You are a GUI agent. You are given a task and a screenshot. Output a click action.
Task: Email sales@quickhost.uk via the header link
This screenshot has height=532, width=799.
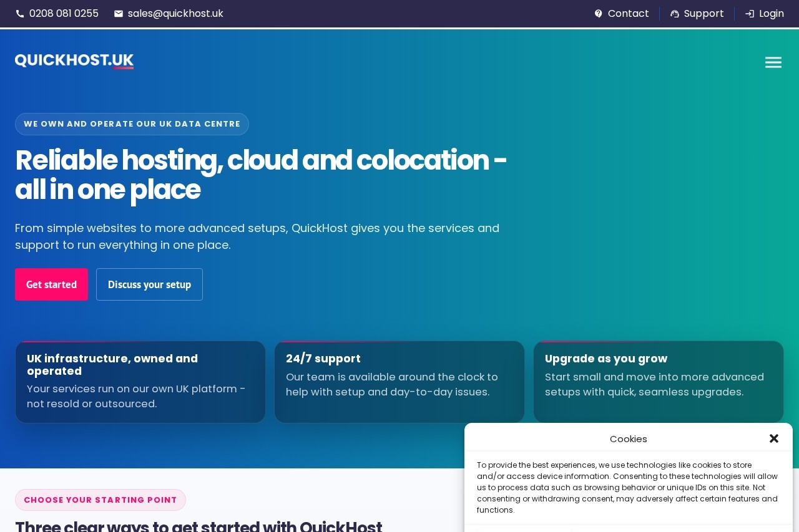[x=175, y=13]
